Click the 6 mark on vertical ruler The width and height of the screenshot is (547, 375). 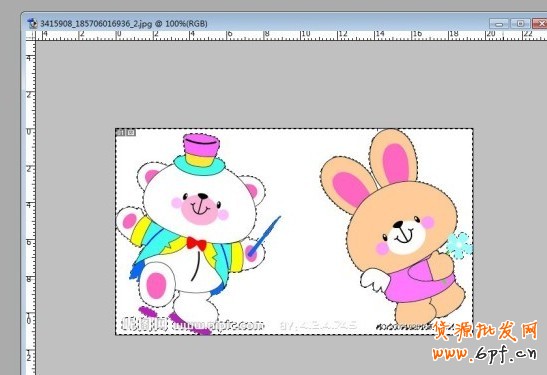coord(30,242)
